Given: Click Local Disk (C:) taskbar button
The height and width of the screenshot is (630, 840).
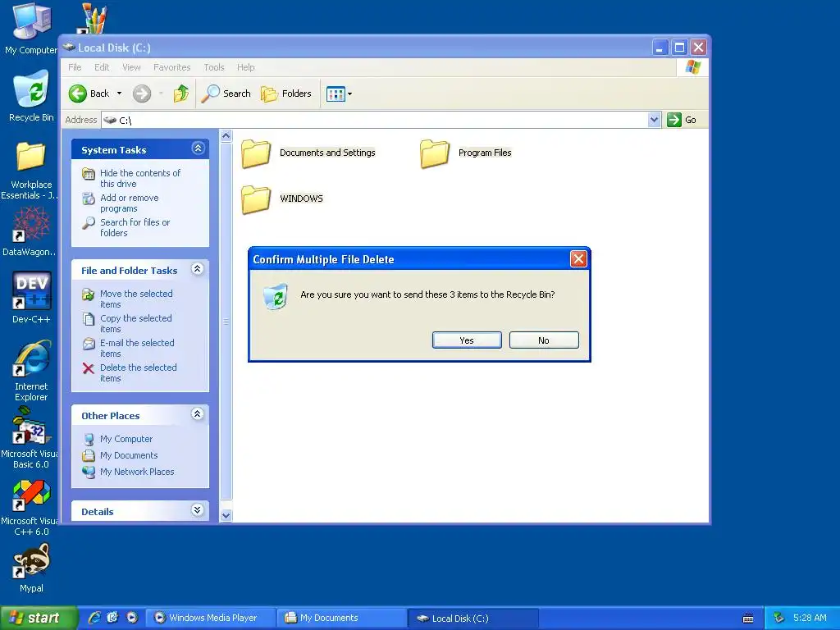Looking at the screenshot, I should click(x=472, y=619).
